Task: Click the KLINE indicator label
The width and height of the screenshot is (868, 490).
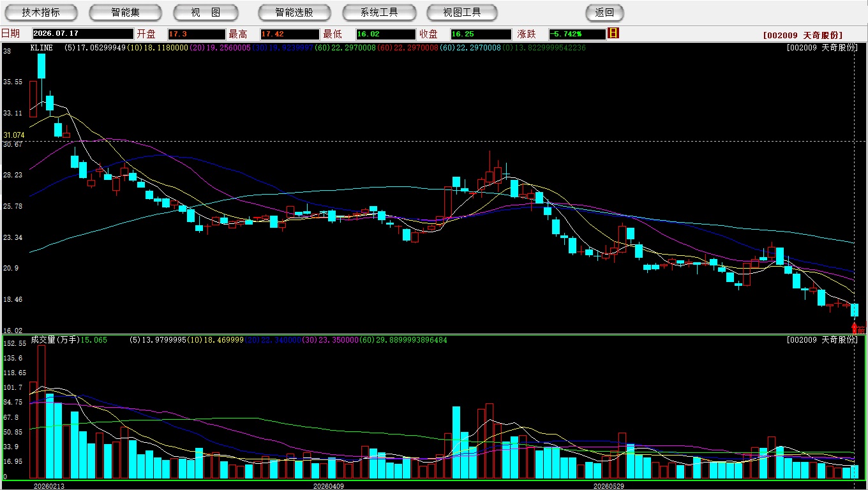Action: click(x=41, y=48)
